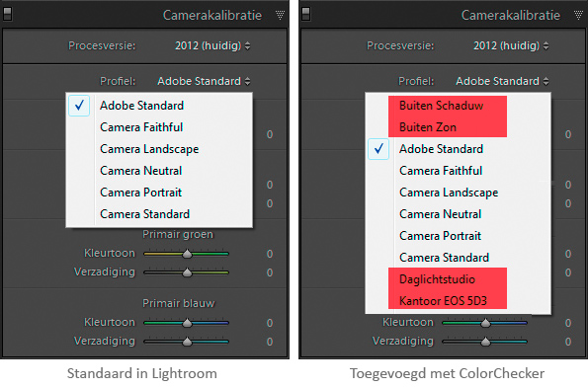
Task: Open right Profiel Adobe Standard dropdown
Action: pos(502,81)
